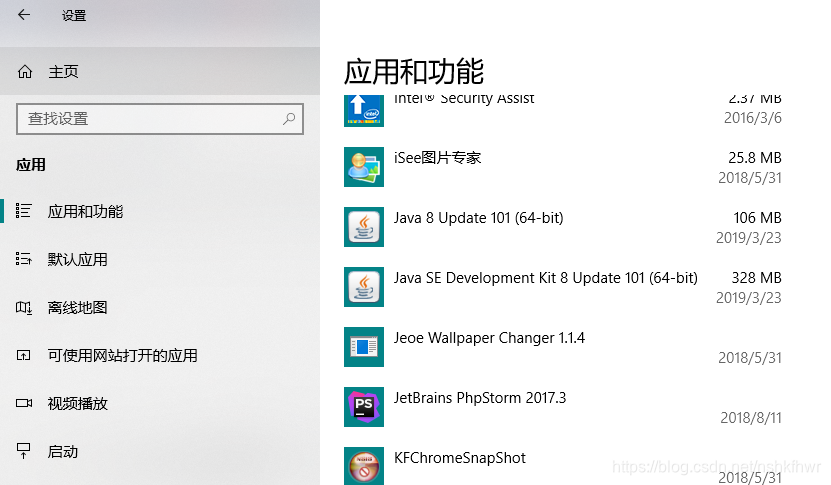Click the iSee图片专家 app icon
The width and height of the screenshot is (831, 485).
364,167
